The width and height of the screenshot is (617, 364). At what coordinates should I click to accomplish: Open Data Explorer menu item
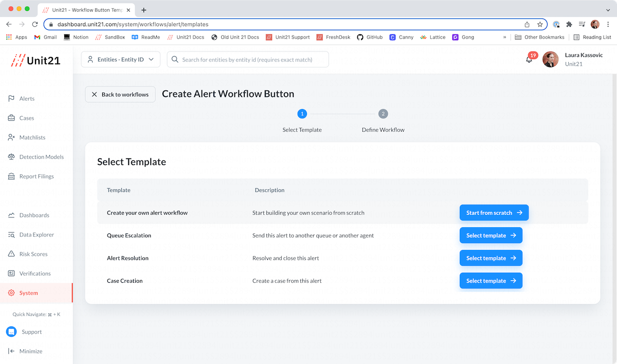point(36,235)
